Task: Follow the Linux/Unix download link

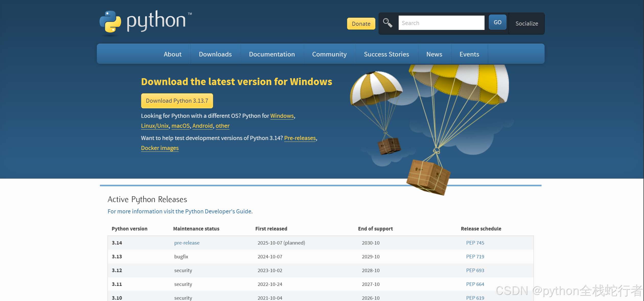Action: 155,126
